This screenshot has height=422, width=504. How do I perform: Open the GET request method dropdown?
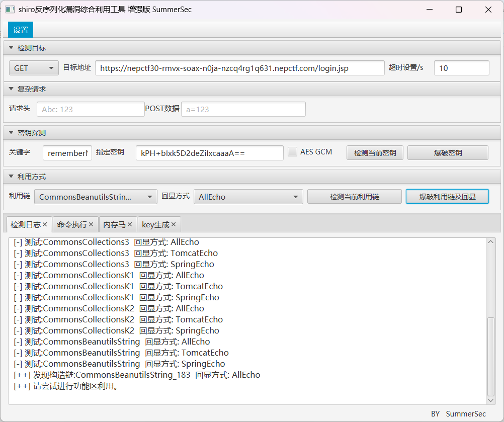(x=34, y=68)
